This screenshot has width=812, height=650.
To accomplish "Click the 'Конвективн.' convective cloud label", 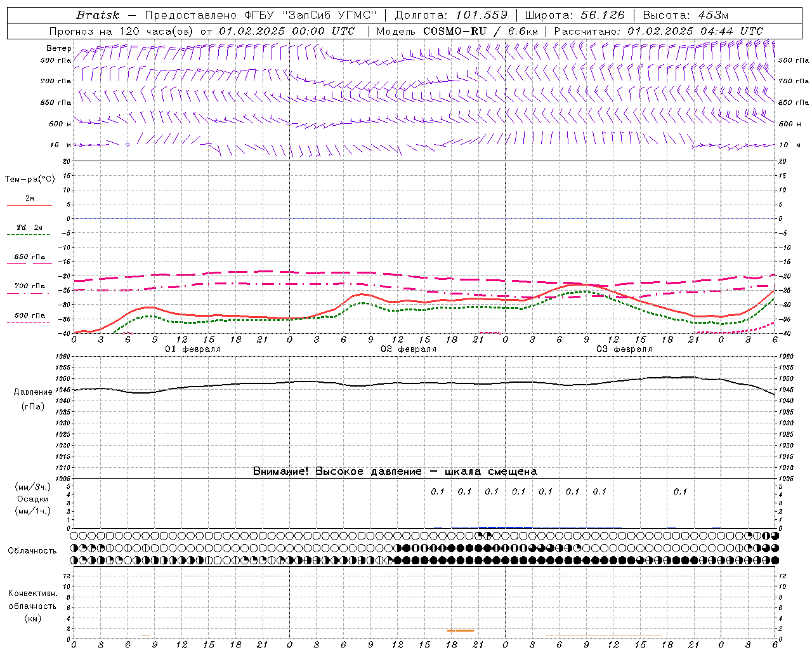I will [32, 594].
